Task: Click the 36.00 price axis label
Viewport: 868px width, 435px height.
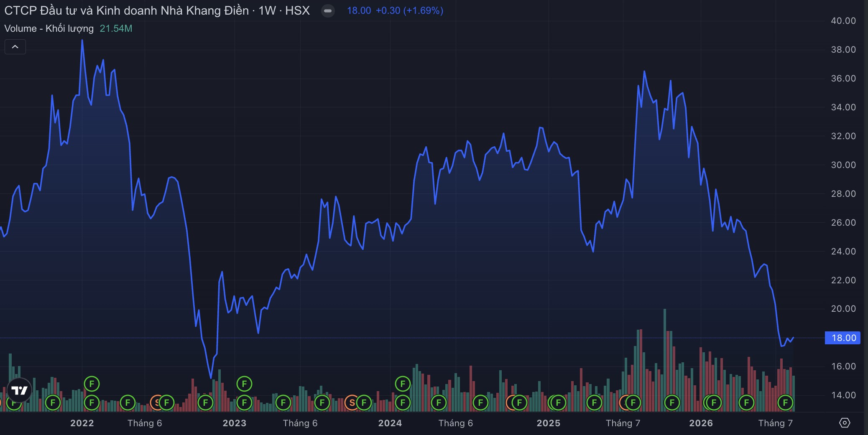Action: [x=843, y=79]
